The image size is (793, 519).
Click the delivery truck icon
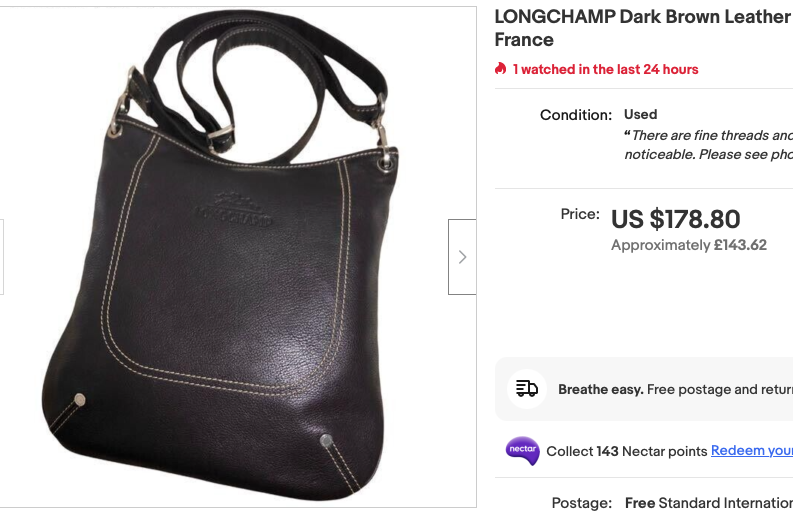tap(527, 388)
